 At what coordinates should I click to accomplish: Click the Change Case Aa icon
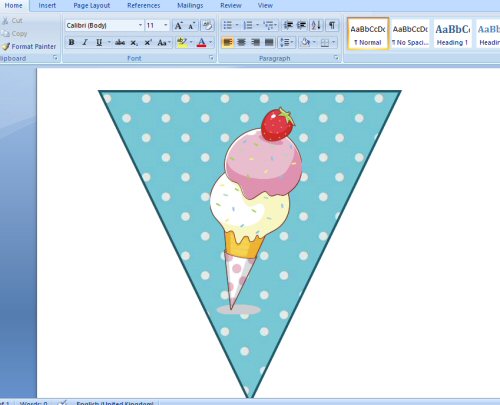coord(164,42)
